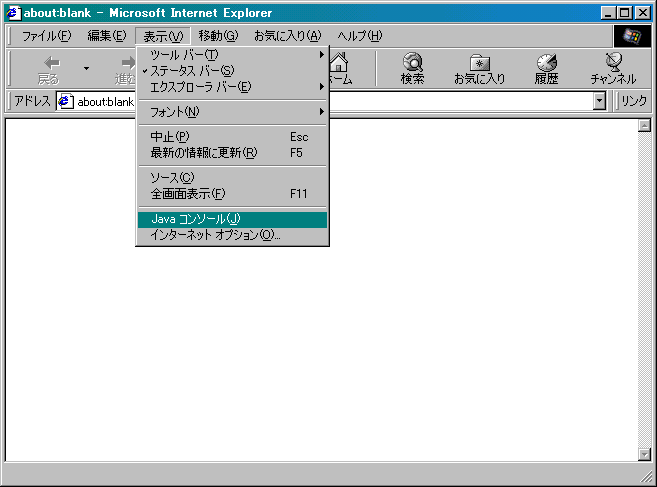The image size is (657, 487).
Task: Open the Channels (チャンネル) toolbar button
Action: [613, 69]
